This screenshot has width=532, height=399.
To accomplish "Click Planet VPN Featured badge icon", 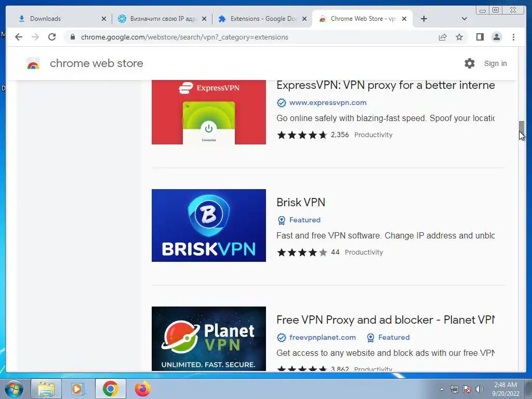I will click(370, 338).
